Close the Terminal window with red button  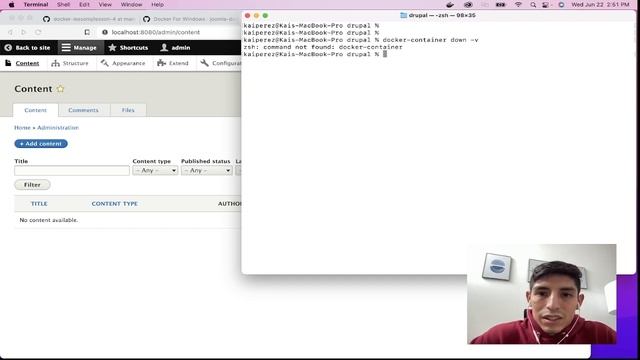point(247,16)
